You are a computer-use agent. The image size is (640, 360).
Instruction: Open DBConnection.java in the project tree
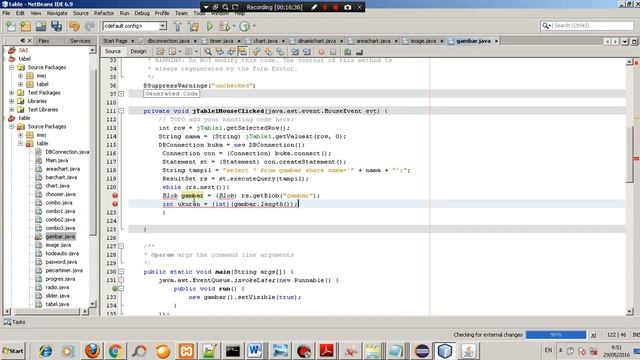pyautogui.click(x=67, y=152)
